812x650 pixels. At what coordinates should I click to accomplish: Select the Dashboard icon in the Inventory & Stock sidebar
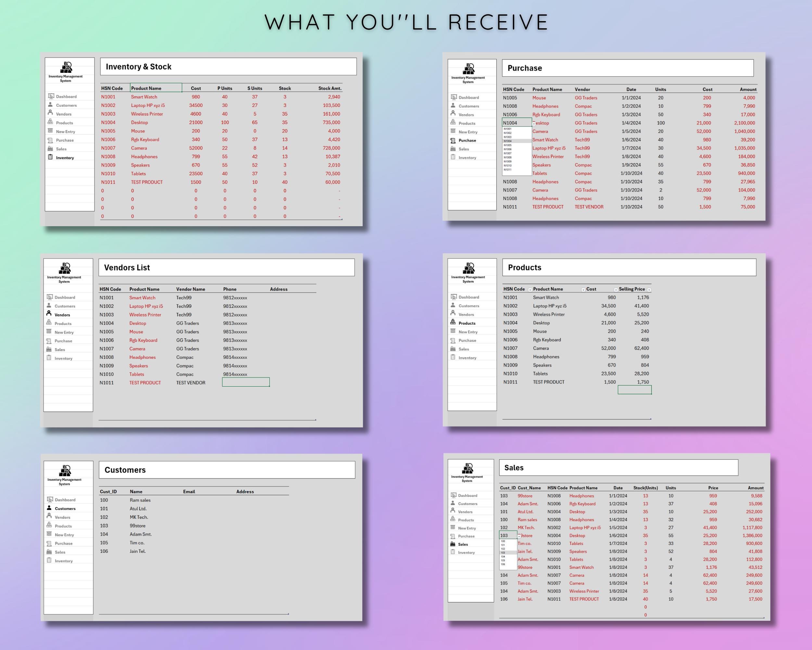point(51,97)
